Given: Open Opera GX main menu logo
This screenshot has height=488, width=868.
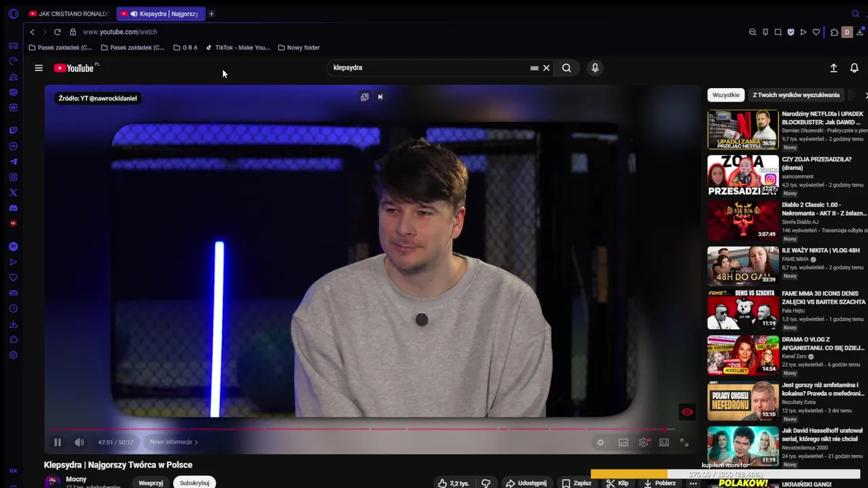Looking at the screenshot, I should click(x=13, y=14).
